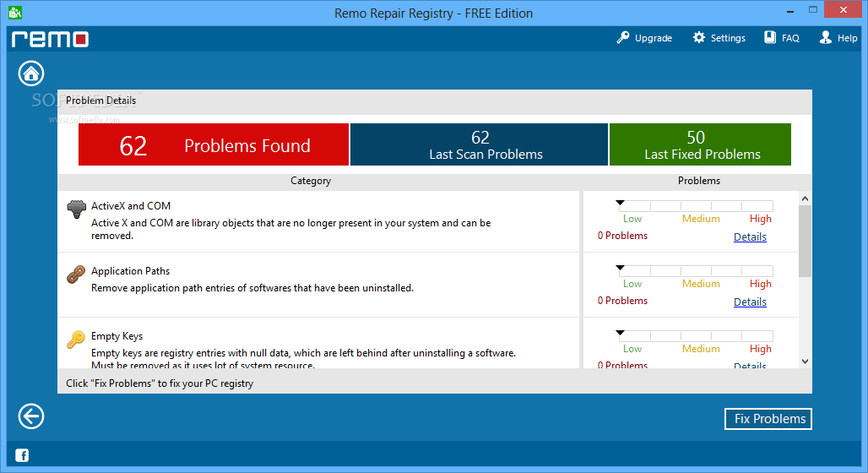Click the High label in ActiveX row

tap(761, 219)
